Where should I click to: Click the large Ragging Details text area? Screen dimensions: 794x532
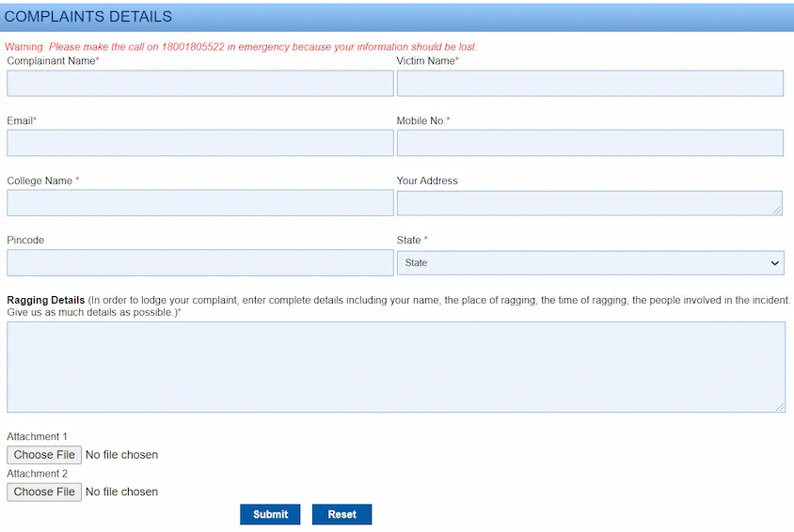[x=396, y=368]
